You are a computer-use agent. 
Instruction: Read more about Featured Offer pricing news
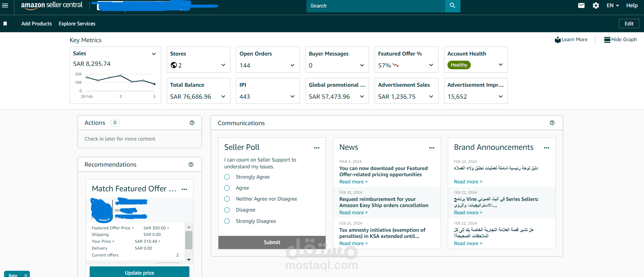click(353, 182)
